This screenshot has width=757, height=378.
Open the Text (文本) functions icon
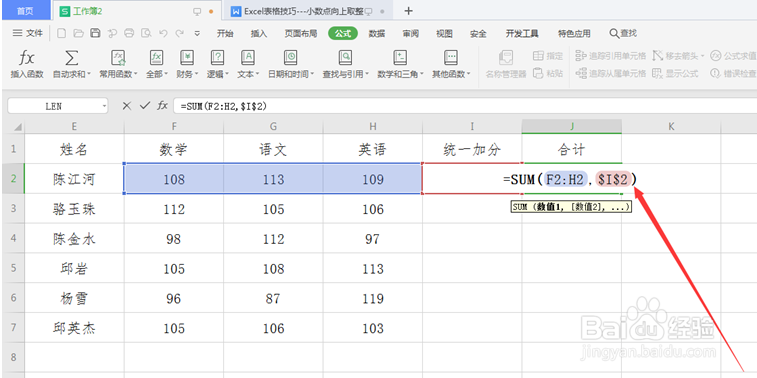[x=248, y=58]
